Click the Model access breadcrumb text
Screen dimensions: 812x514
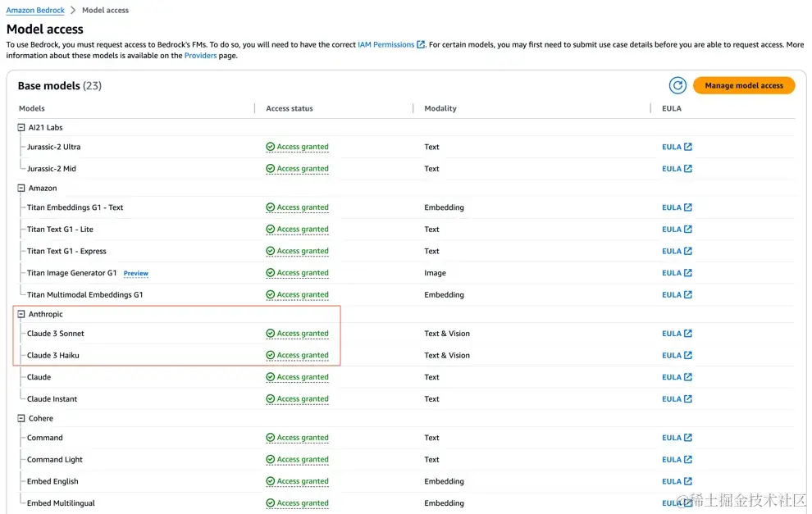pos(105,11)
